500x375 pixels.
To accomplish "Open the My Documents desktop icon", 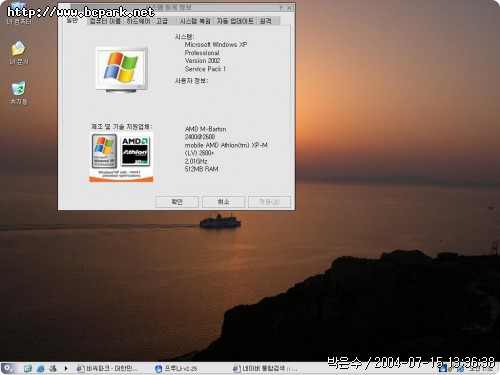I will tap(19, 53).
